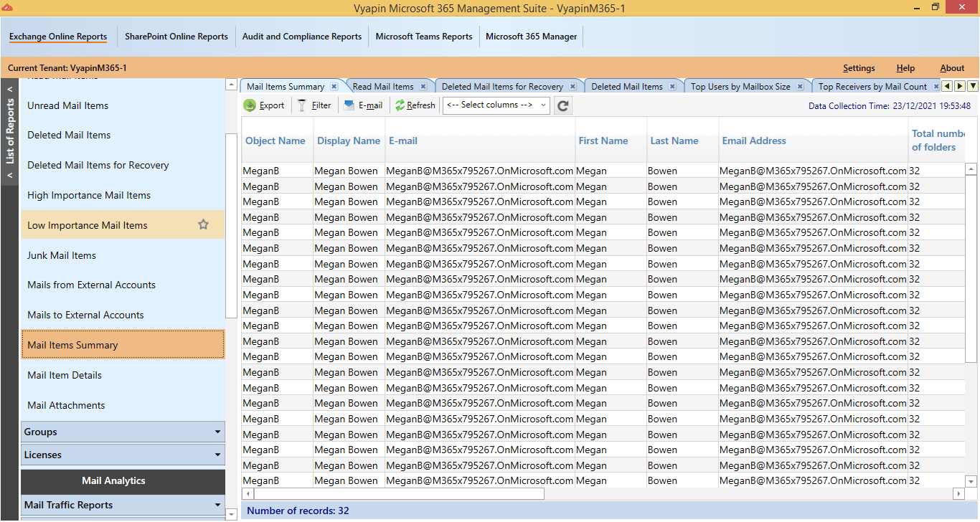Click the sidebar vertical scrollbar thumb
The width and height of the screenshot is (980, 522).
tap(231, 225)
